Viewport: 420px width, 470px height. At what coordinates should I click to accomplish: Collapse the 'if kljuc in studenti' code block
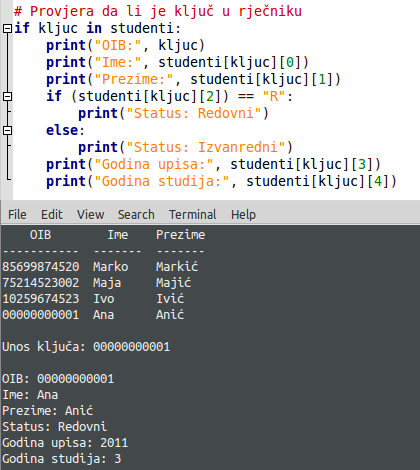coord(7,29)
